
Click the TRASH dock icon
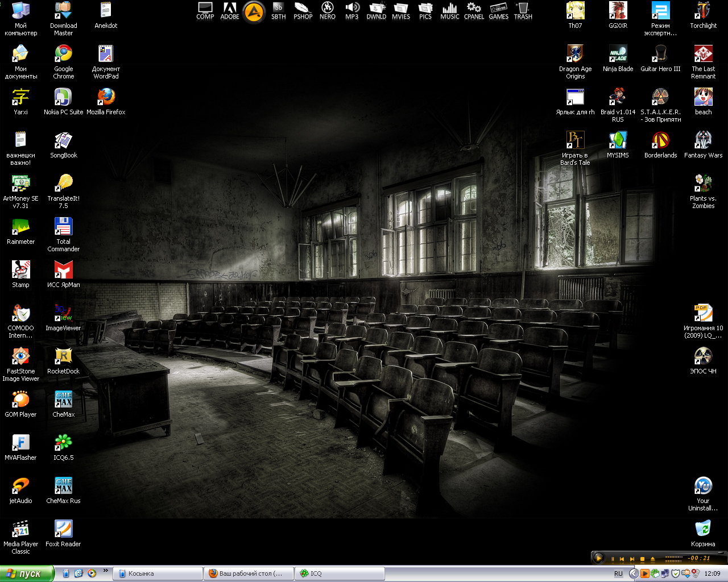coord(523,11)
